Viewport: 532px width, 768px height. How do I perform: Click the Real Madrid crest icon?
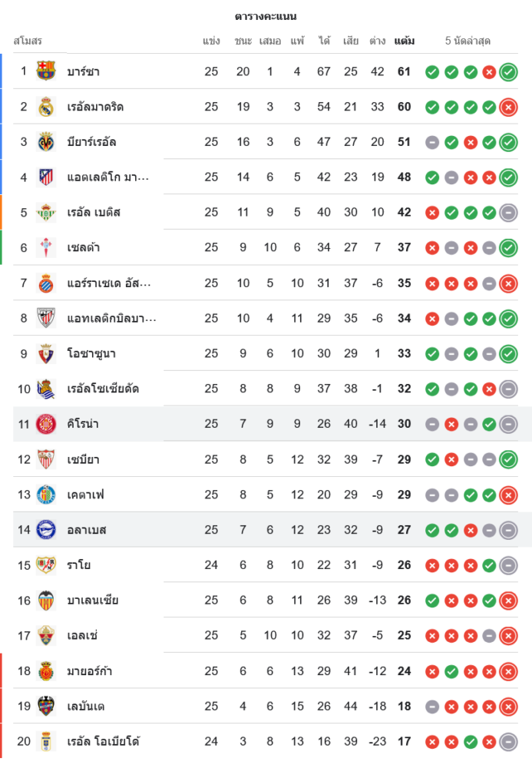point(46,107)
